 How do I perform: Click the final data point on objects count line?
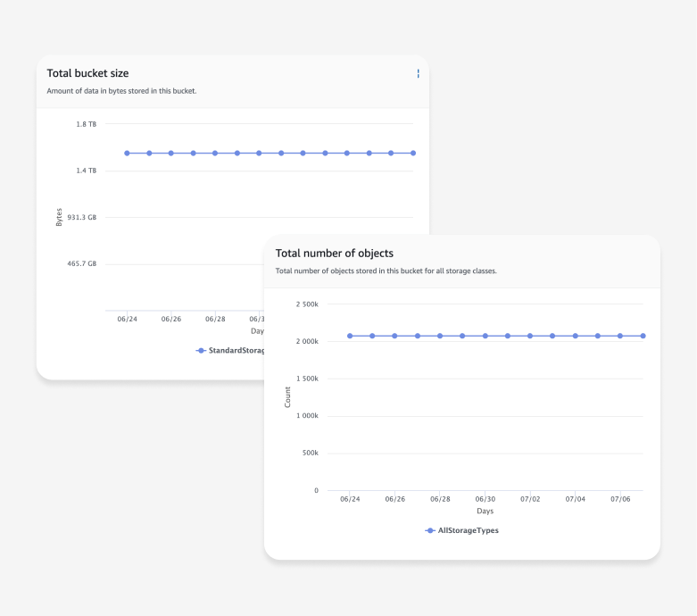tap(643, 336)
